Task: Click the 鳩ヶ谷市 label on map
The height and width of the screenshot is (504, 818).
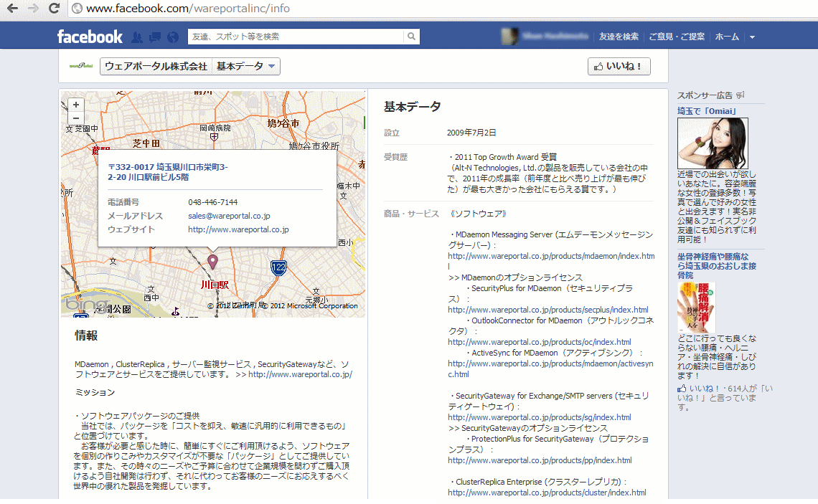Action: tap(283, 123)
